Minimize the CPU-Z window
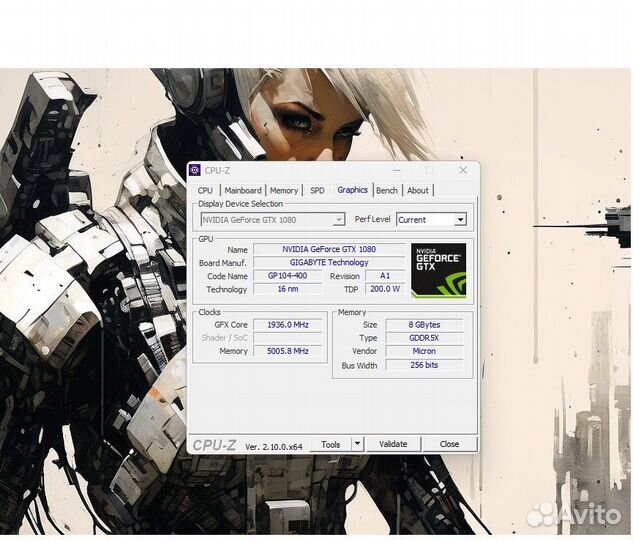Screen dimensions: 633x540 pyautogui.click(x=396, y=170)
